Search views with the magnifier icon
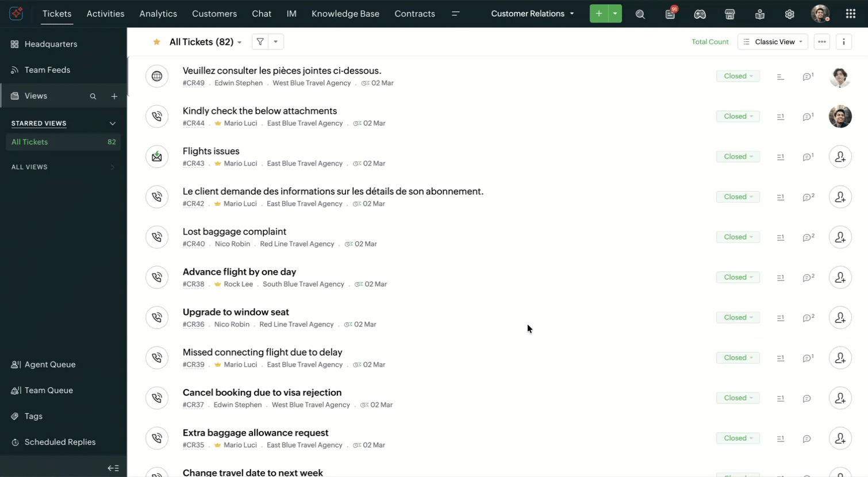The image size is (868, 477). pos(93,97)
